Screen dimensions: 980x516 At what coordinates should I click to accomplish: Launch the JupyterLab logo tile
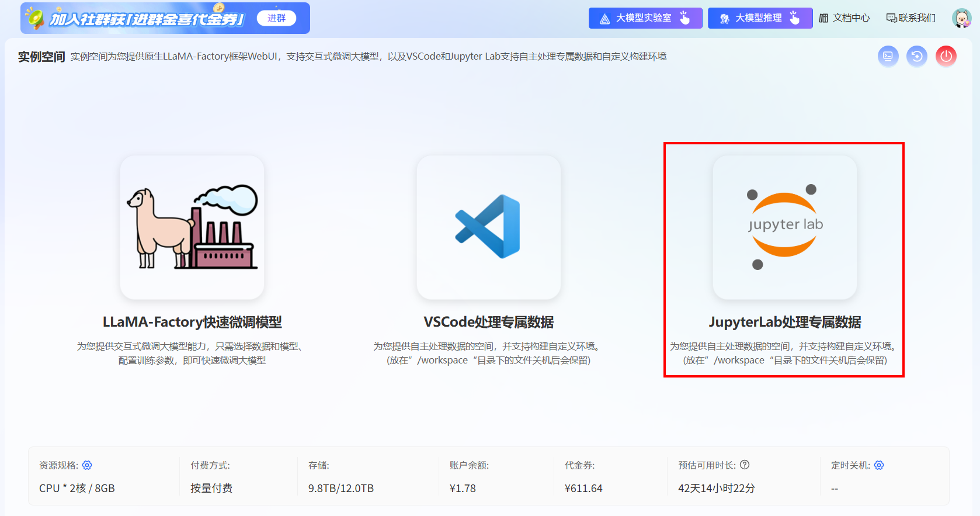[784, 227]
